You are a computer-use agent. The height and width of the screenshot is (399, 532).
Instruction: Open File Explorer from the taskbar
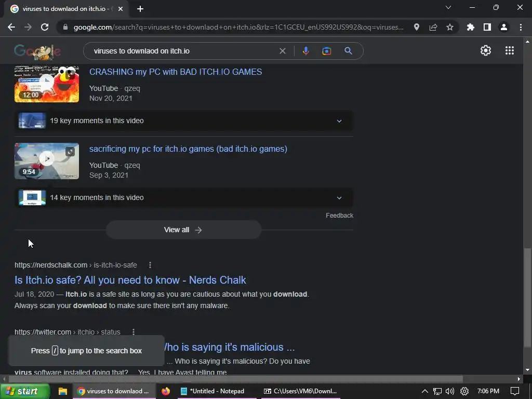(63, 391)
